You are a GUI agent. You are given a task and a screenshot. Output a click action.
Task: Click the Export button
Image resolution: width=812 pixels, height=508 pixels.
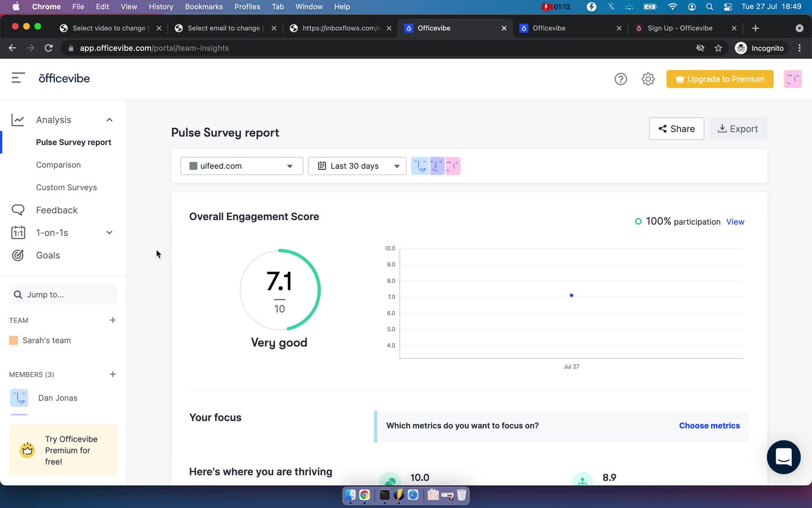738,129
